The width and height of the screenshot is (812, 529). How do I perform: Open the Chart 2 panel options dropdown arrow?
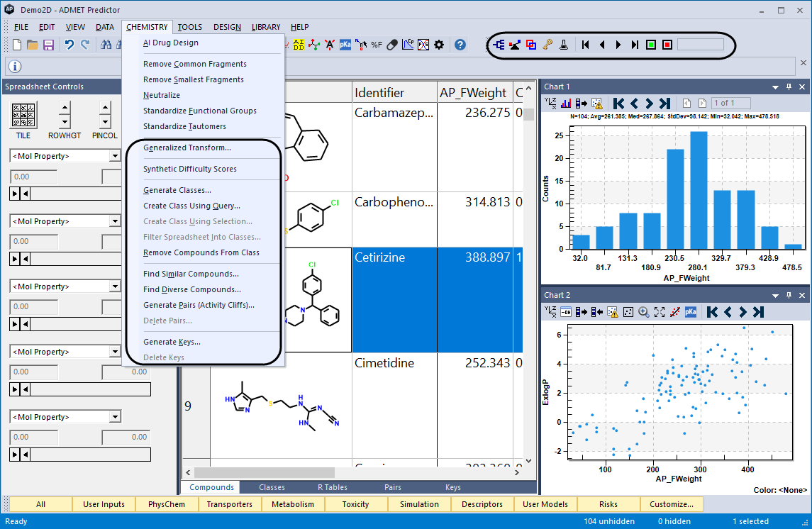tap(775, 296)
